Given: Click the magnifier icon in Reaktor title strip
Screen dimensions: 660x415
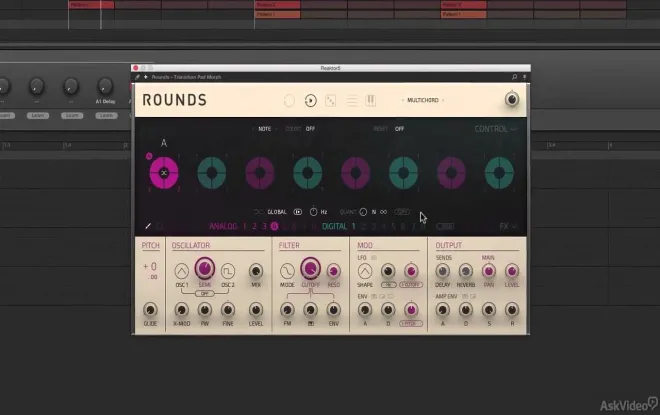Looking at the screenshot, I should (x=514, y=77).
